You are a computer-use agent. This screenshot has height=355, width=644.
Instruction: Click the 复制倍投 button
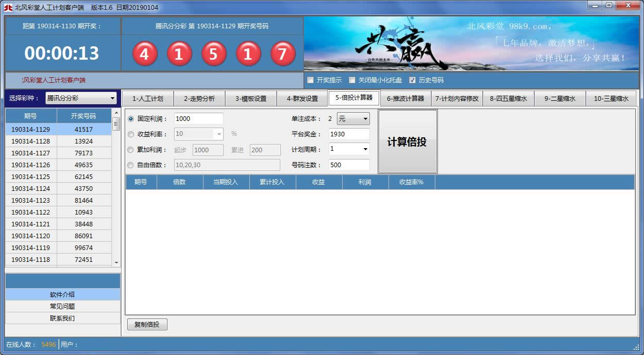click(147, 325)
